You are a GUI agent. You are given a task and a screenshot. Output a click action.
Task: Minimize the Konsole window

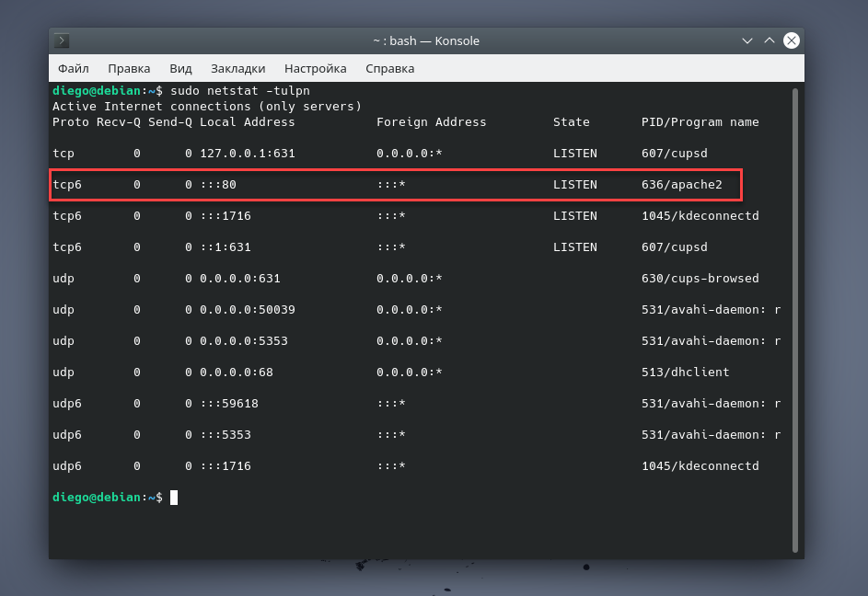tap(746, 40)
